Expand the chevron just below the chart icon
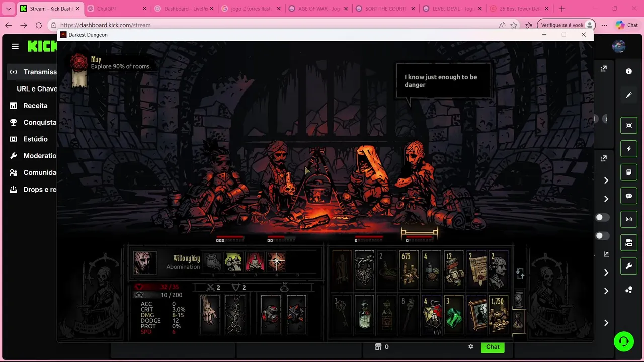The width and height of the screenshot is (644, 362). click(x=606, y=273)
